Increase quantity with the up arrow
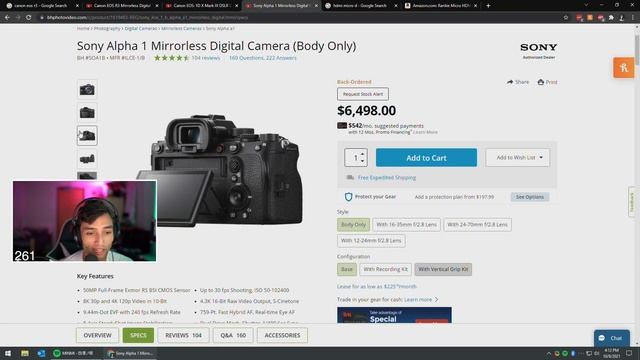640x360 pixels. (x=362, y=154)
